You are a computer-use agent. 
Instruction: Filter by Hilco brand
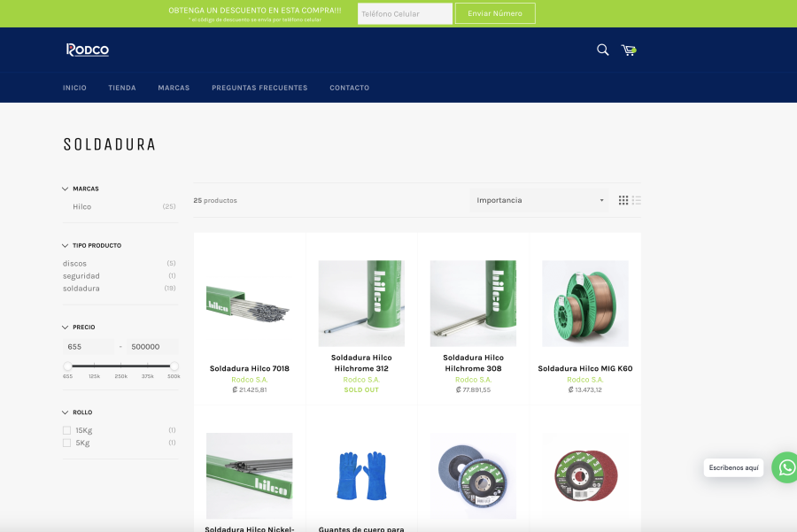click(81, 207)
